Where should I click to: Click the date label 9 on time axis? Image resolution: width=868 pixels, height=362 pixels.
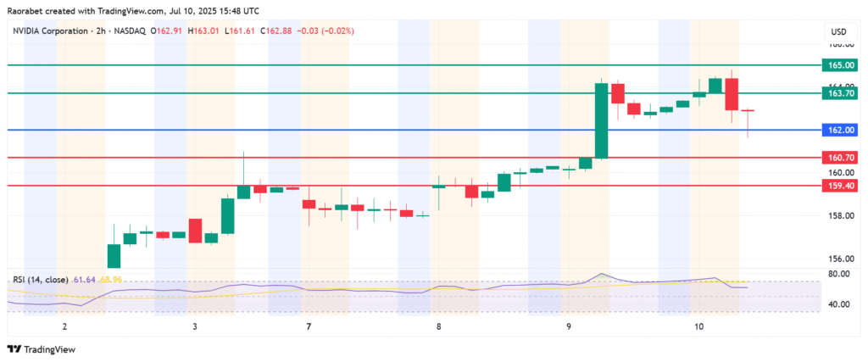pos(569,326)
